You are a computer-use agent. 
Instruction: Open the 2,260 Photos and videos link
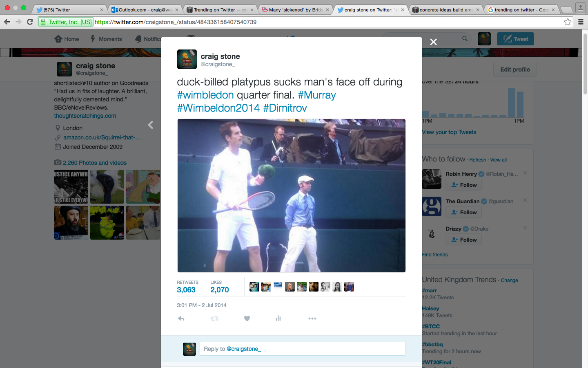(x=95, y=163)
